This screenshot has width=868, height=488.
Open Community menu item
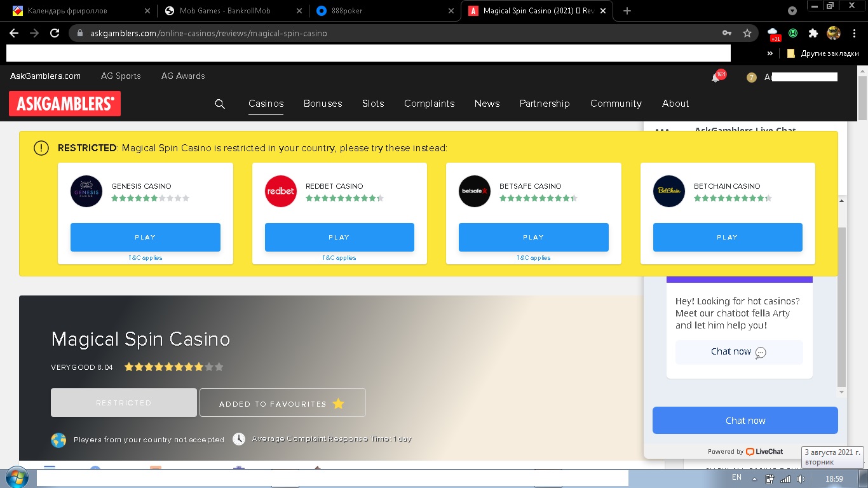616,104
